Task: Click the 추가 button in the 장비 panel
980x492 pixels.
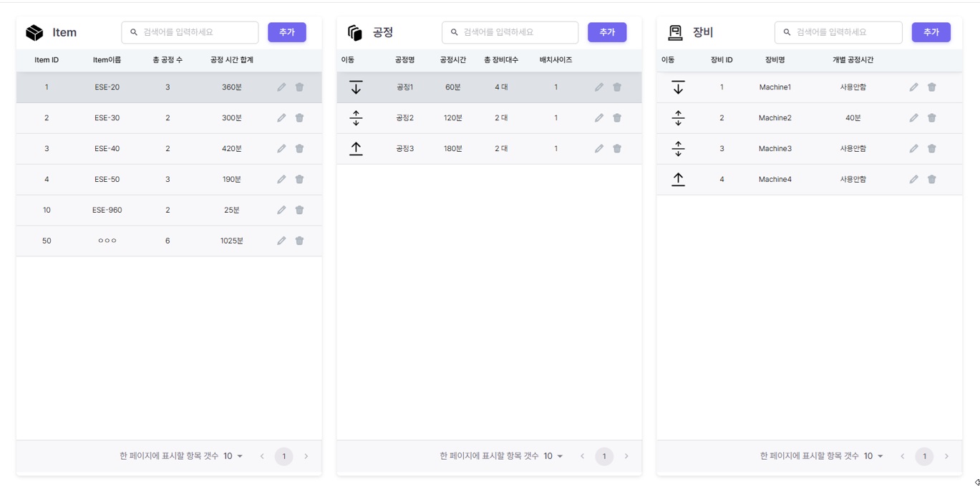Action: click(x=931, y=32)
